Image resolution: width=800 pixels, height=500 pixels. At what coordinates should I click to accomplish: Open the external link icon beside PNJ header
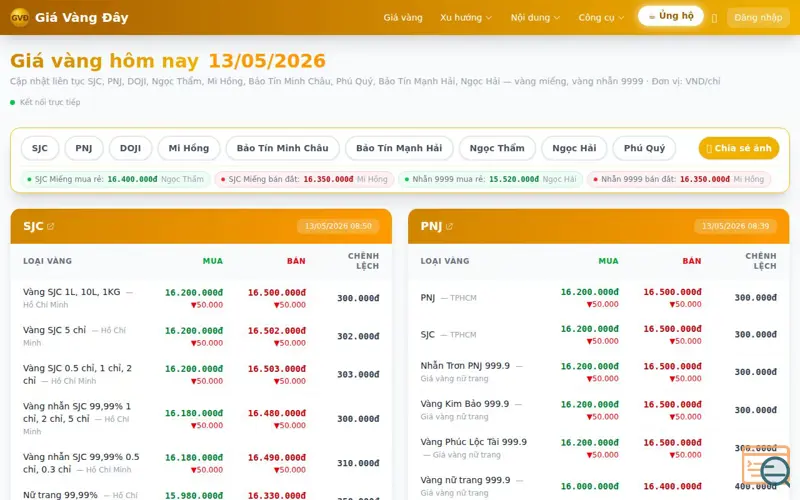[x=449, y=227]
